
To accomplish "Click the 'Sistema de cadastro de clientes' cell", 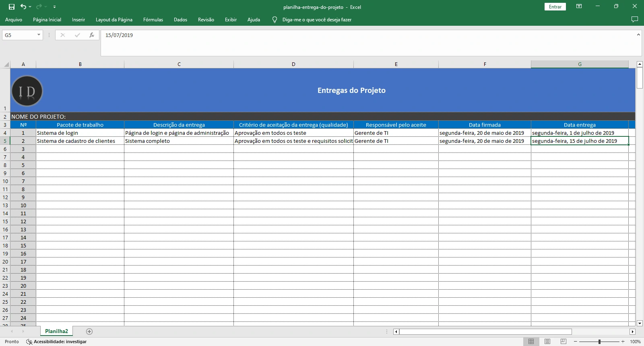I will 80,141.
